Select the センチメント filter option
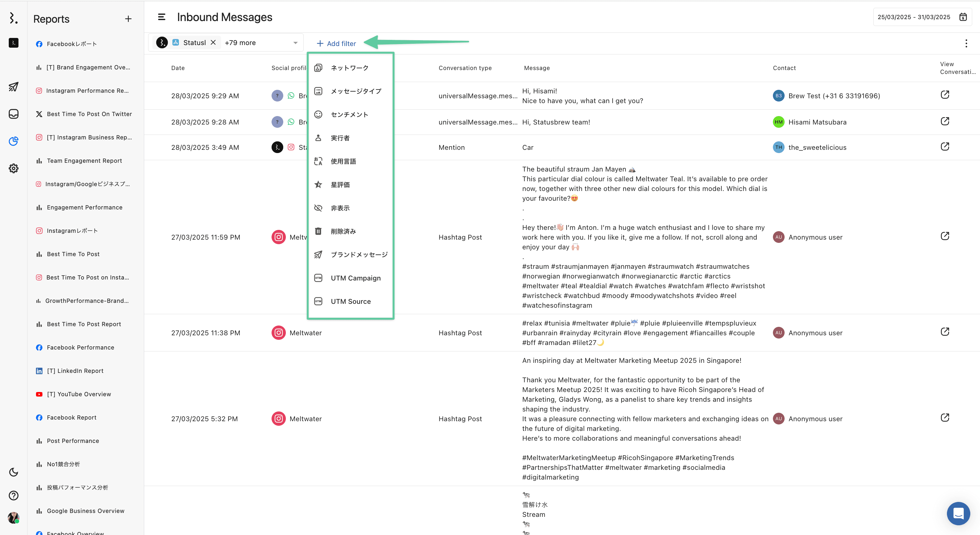Image resolution: width=980 pixels, height=535 pixels. click(x=349, y=114)
